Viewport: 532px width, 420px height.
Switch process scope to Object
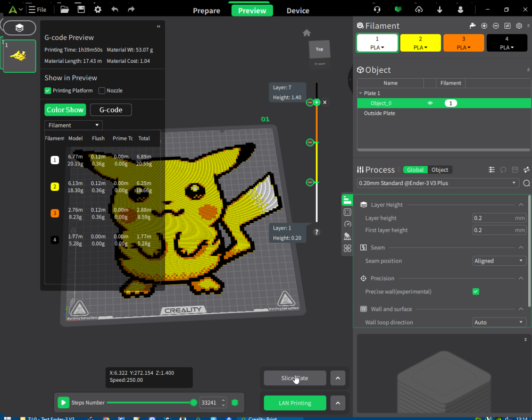(x=440, y=170)
